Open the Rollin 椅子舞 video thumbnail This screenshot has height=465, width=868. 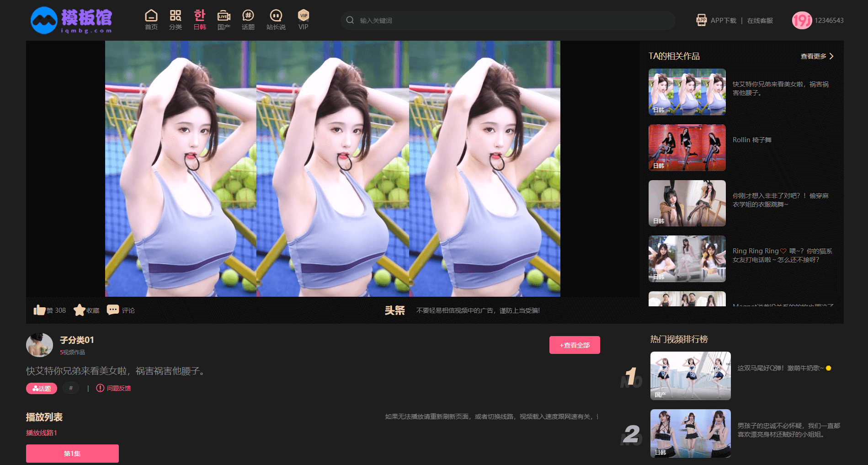(687, 148)
